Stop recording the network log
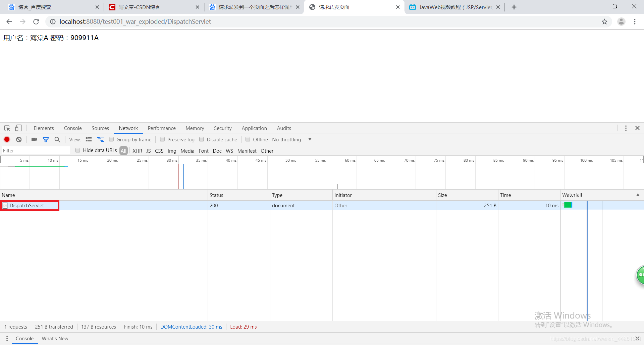The height and width of the screenshot is (345, 644). (7, 139)
